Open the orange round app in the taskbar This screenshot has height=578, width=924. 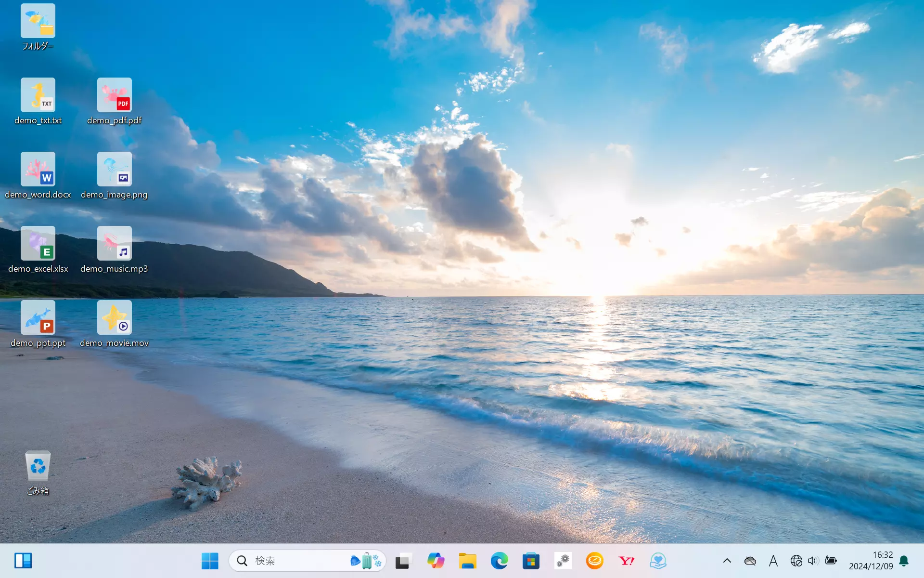[x=594, y=561]
